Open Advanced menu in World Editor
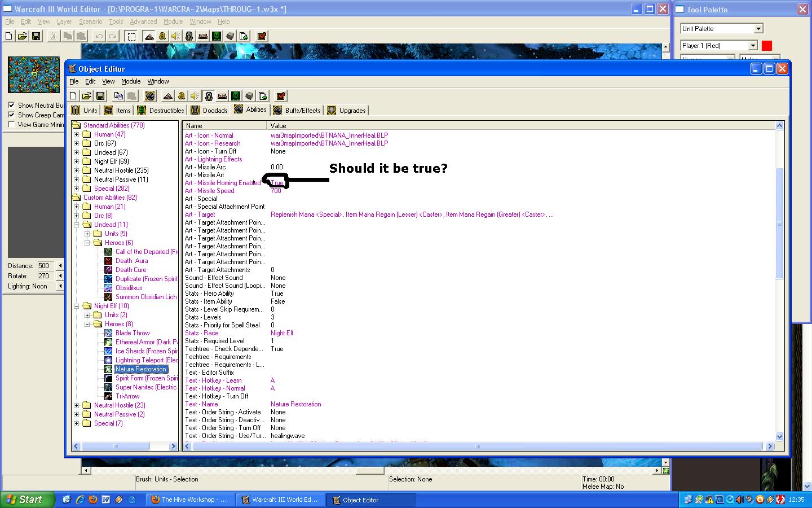The image size is (812, 508). 143,21
